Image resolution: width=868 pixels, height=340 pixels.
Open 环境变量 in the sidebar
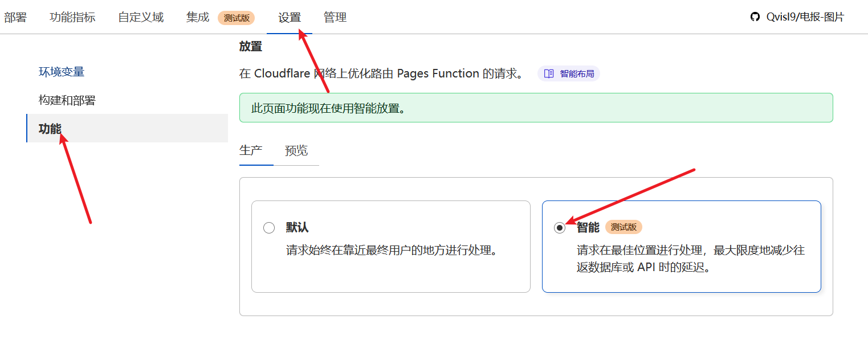(x=62, y=72)
